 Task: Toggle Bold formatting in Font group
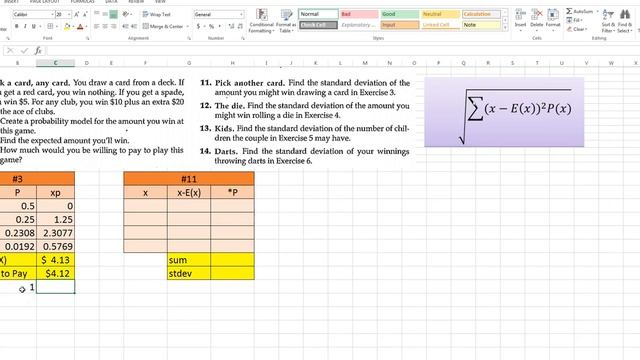[x=16, y=27]
